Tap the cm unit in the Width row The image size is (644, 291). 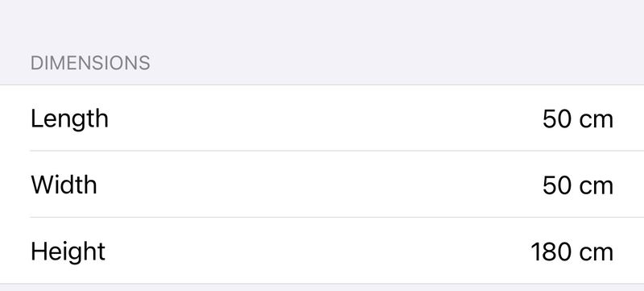(596, 188)
